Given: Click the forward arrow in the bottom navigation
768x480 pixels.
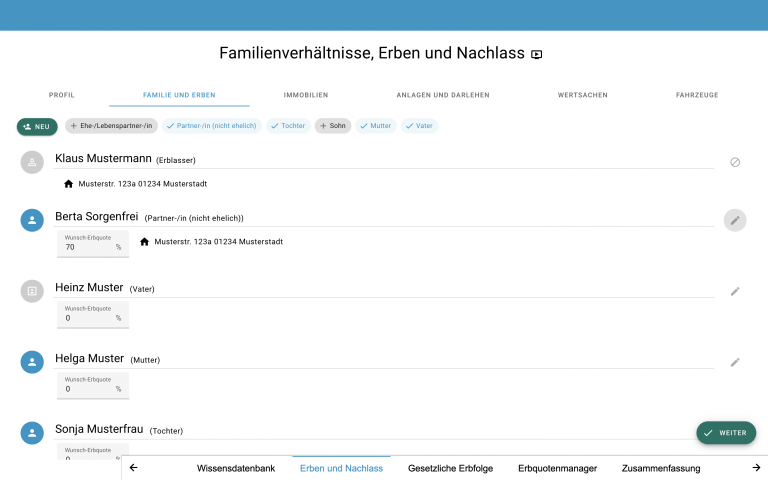Looking at the screenshot, I should [756, 468].
